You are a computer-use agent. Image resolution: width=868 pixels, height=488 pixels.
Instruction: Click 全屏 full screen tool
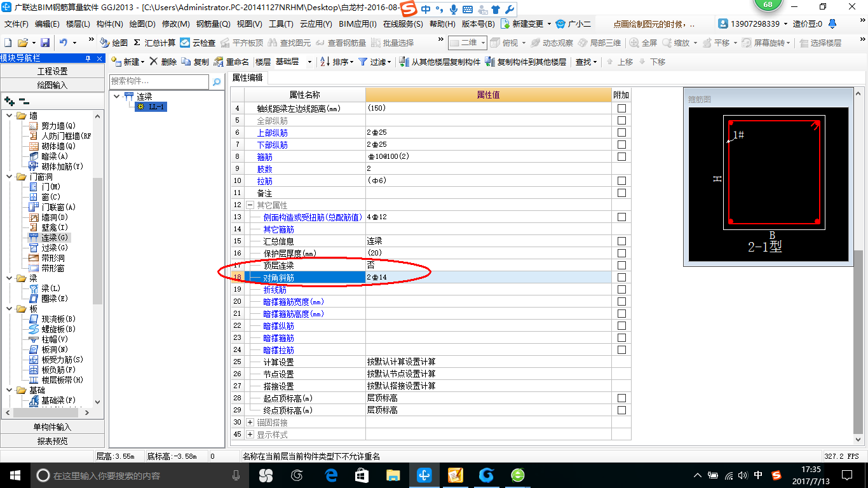tap(643, 43)
